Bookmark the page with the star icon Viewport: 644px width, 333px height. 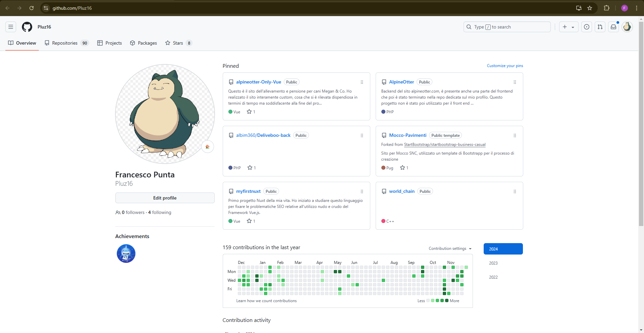[590, 8]
